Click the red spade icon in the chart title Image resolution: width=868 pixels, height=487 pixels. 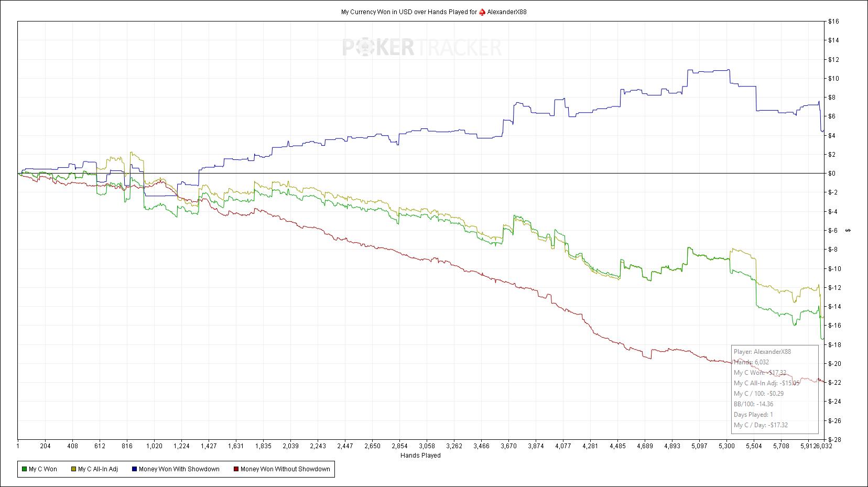coord(482,12)
